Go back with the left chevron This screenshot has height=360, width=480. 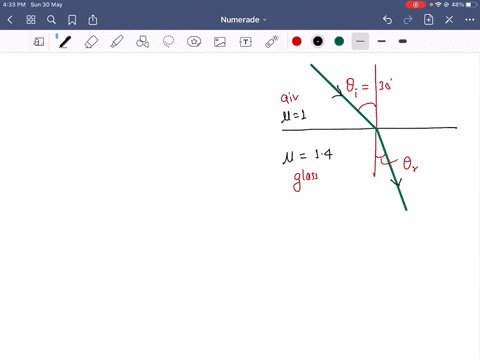[x=10, y=20]
